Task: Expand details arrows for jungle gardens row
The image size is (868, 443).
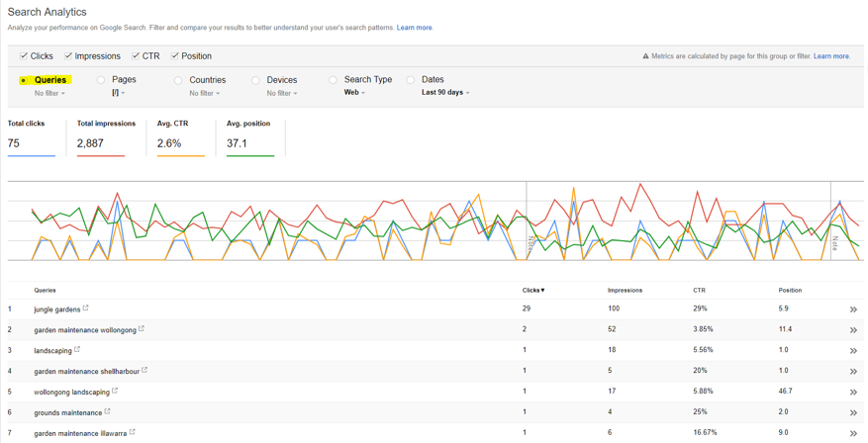Action: pyautogui.click(x=852, y=310)
